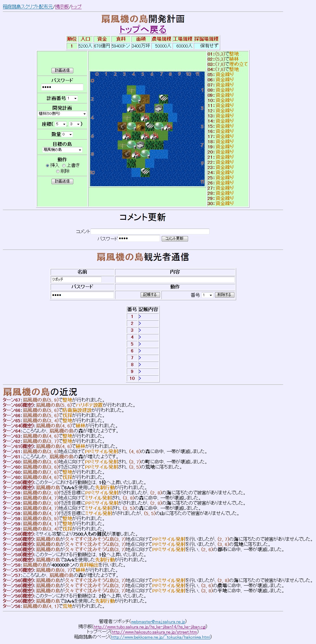Open the first 座標 dropdown showing 5
316x644 pixels.
61,124
